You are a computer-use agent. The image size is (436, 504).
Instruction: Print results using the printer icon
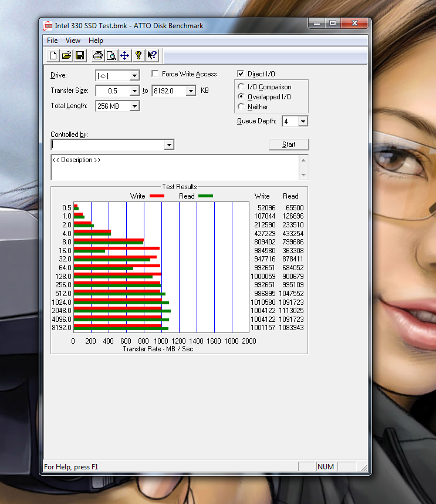coord(97,56)
